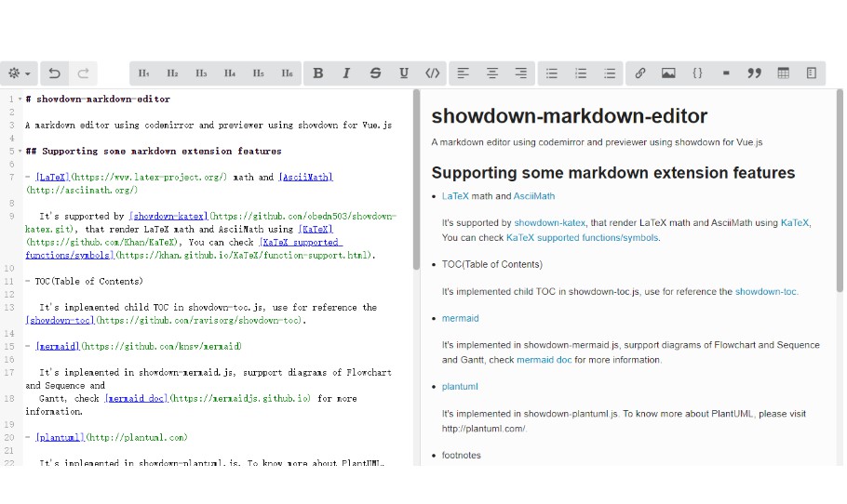
Task: Open the LaTeX link in preview
Action: [455, 196]
